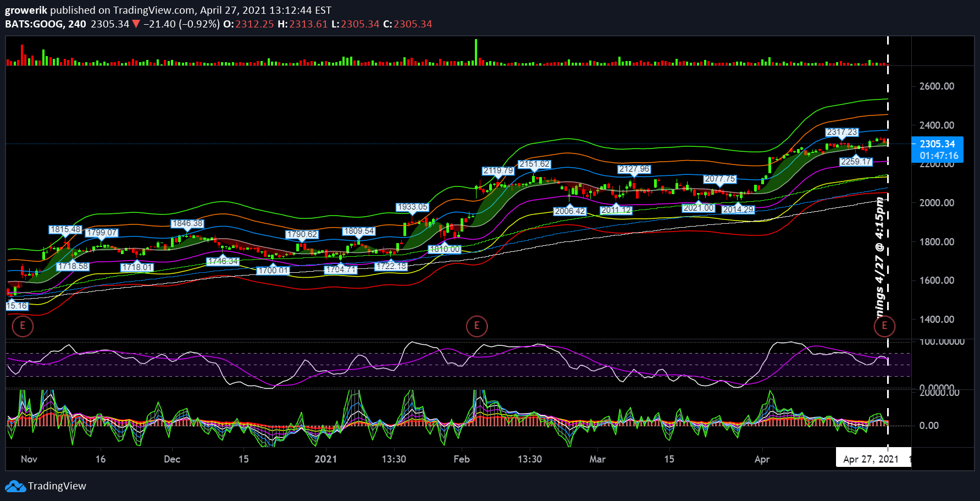980x501 pixels.
Task: Click the 1746.34 price label
Action: tap(223, 261)
